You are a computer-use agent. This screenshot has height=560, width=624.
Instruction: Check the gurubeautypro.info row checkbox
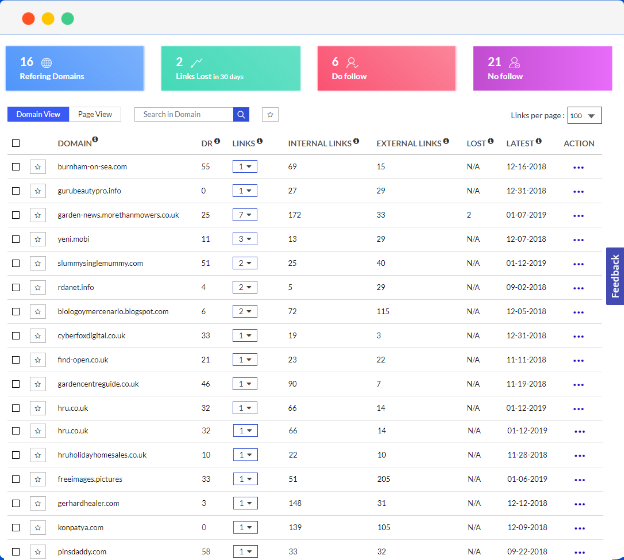(16, 191)
